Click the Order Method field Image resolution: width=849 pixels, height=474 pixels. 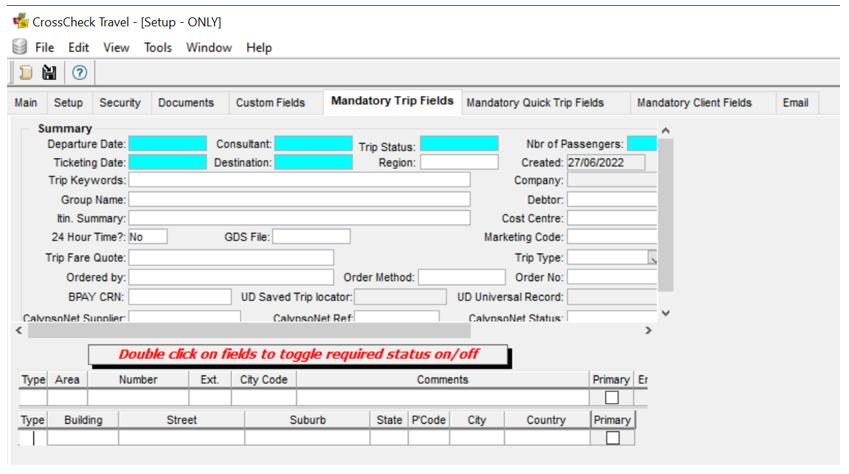pos(462,277)
